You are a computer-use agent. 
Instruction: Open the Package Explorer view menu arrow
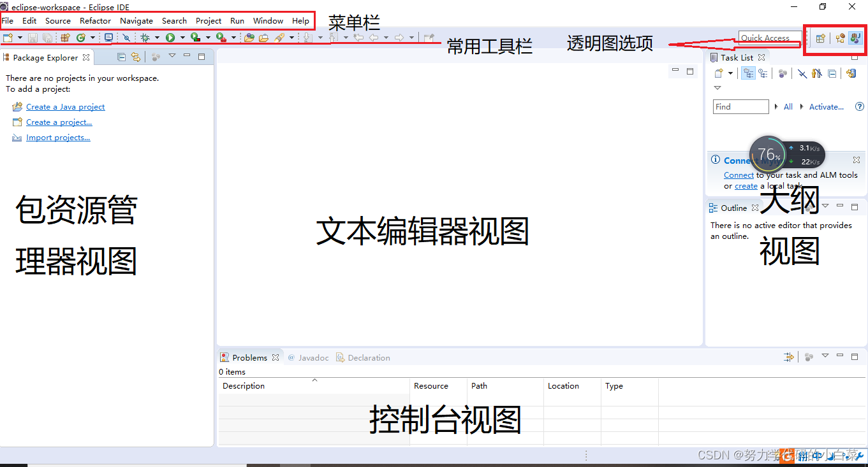[x=172, y=56]
